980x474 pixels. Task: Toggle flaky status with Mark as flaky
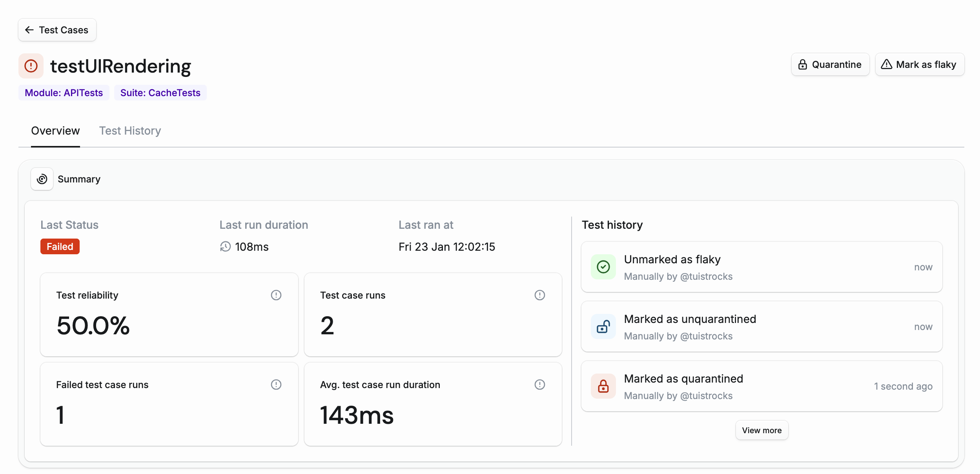pos(920,64)
